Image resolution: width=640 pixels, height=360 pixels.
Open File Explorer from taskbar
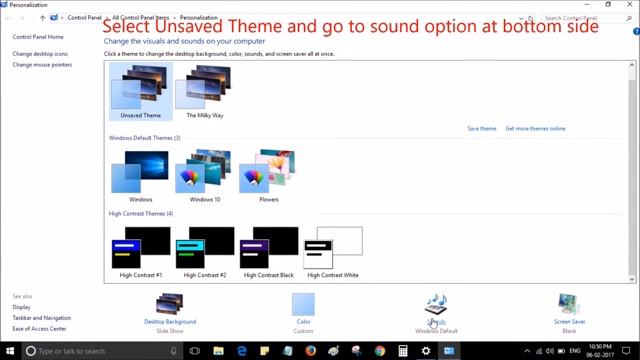tap(218, 351)
